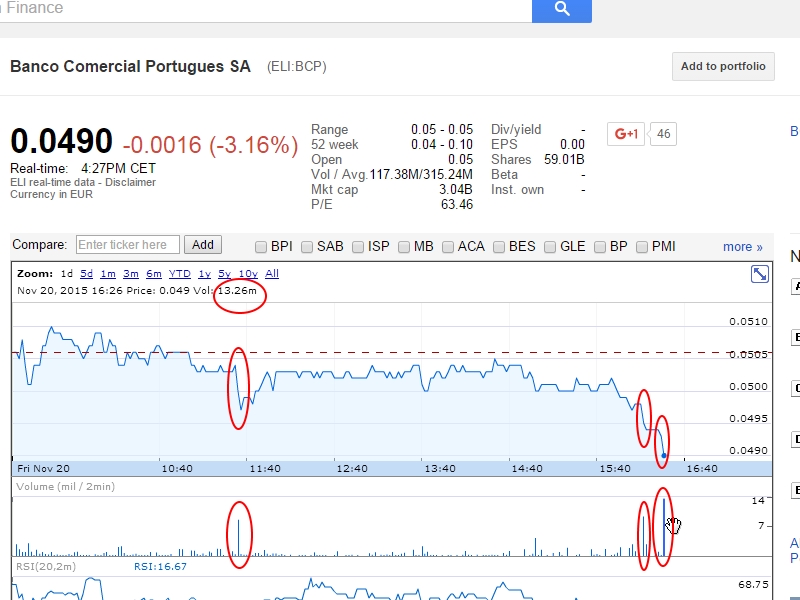Viewport: 800px width, 600px height.
Task: Set chart zoom to 1y
Action: click(204, 274)
